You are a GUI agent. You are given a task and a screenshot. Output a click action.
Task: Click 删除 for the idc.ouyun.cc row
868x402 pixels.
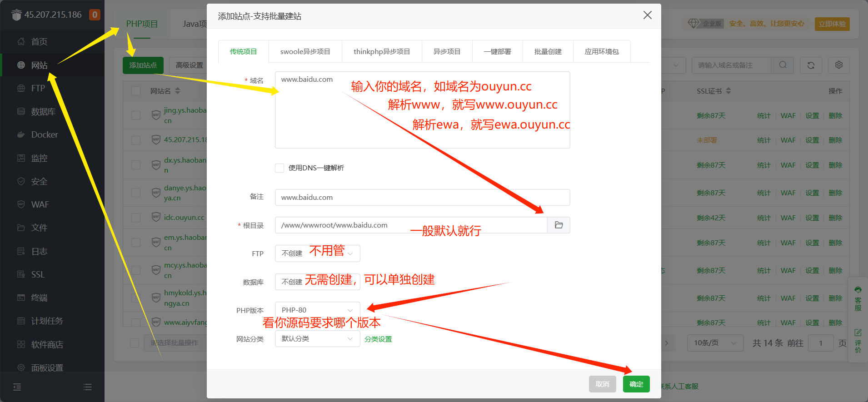tap(835, 218)
